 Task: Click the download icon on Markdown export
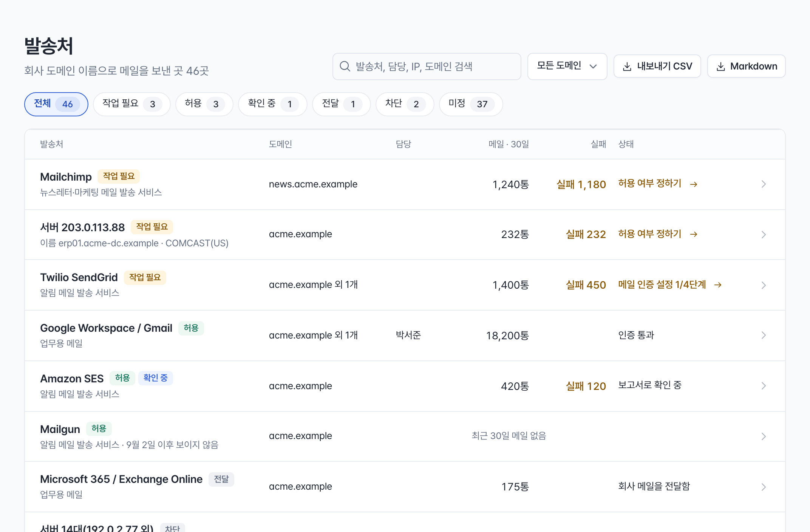[721, 66]
